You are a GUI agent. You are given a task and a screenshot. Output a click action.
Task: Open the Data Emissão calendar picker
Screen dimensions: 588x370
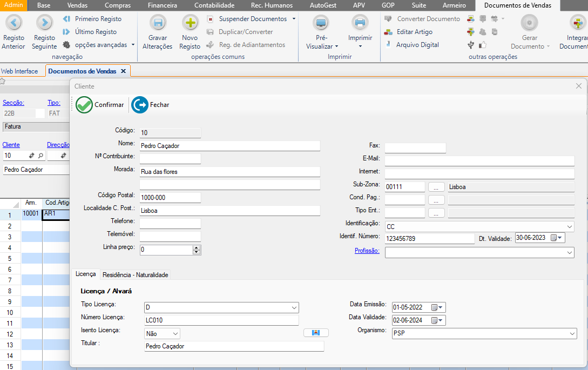(437, 307)
